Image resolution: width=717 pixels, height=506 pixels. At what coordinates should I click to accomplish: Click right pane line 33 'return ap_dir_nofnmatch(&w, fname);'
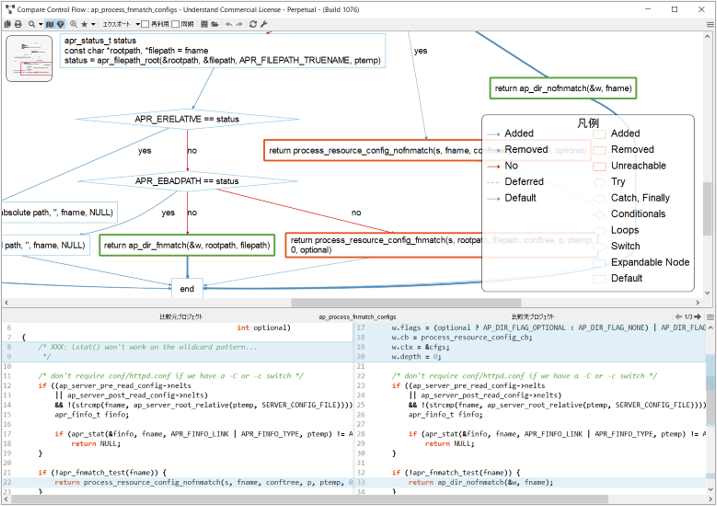point(481,482)
